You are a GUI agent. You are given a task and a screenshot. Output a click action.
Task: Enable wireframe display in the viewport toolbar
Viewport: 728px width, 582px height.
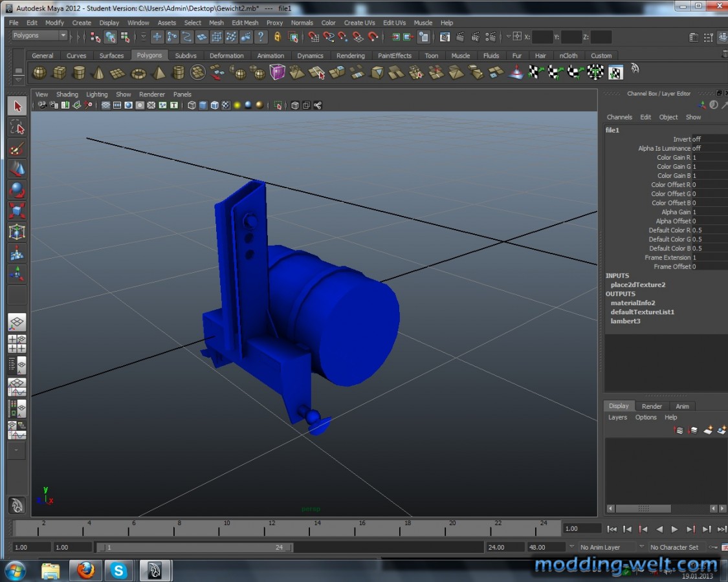pyautogui.click(x=192, y=105)
